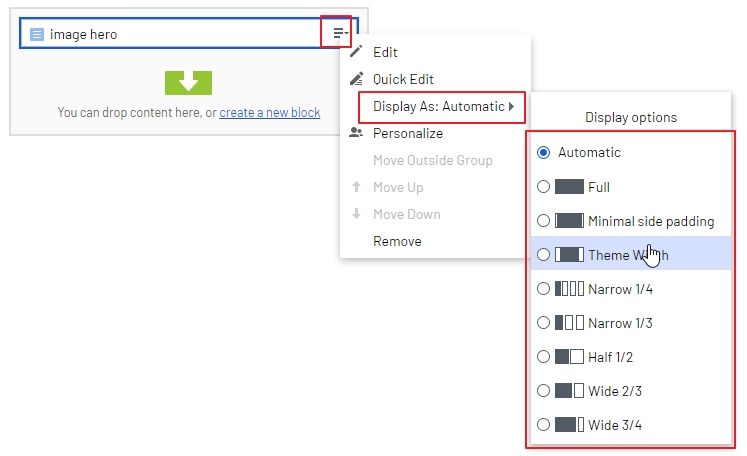Expand the Display As: Automatic submenu
Image resolution: width=747 pixels, height=456 pixels.
click(x=442, y=106)
